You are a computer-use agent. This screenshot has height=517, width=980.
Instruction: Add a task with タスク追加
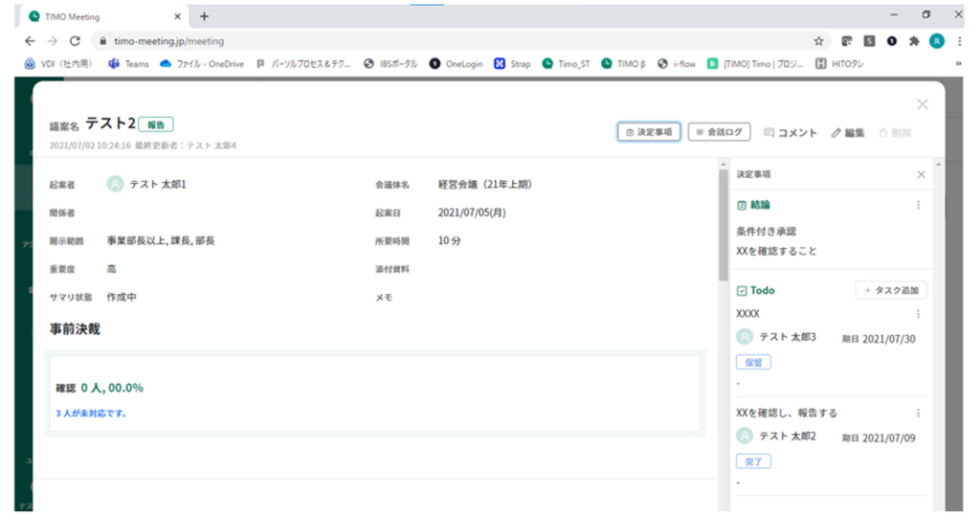[891, 290]
